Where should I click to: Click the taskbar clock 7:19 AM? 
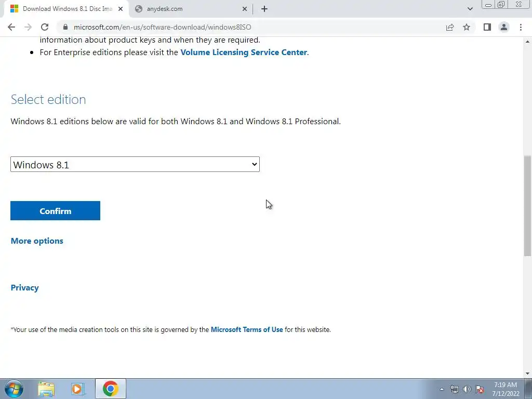506,389
